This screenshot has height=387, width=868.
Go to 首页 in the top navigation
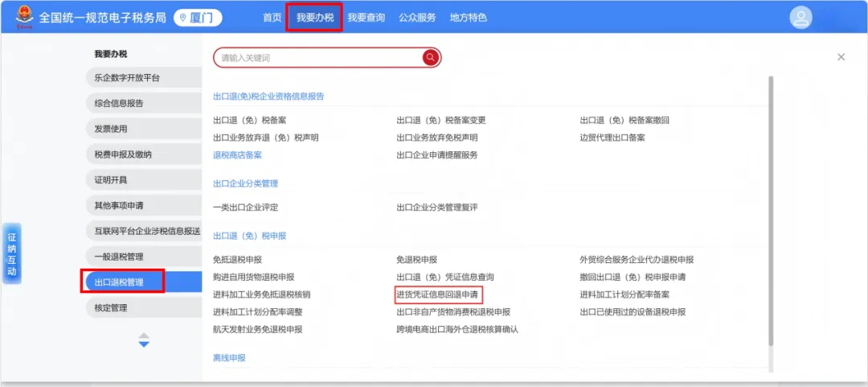tap(272, 18)
